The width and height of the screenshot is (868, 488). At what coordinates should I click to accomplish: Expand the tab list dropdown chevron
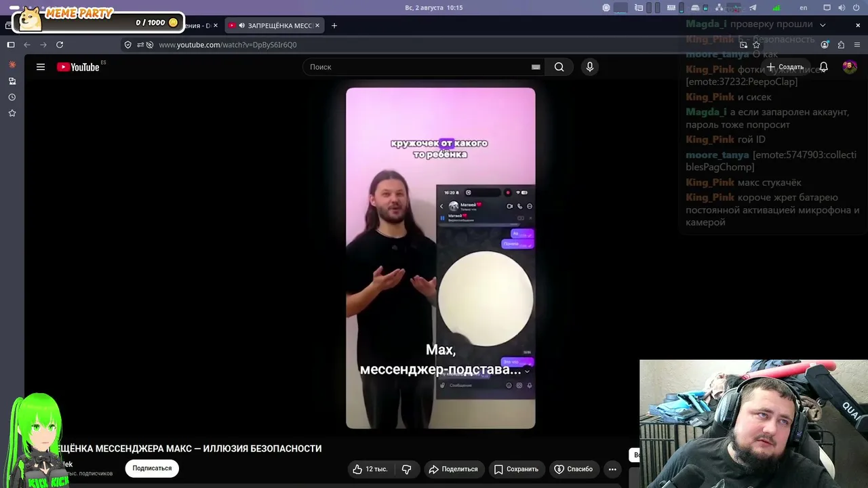(x=823, y=25)
